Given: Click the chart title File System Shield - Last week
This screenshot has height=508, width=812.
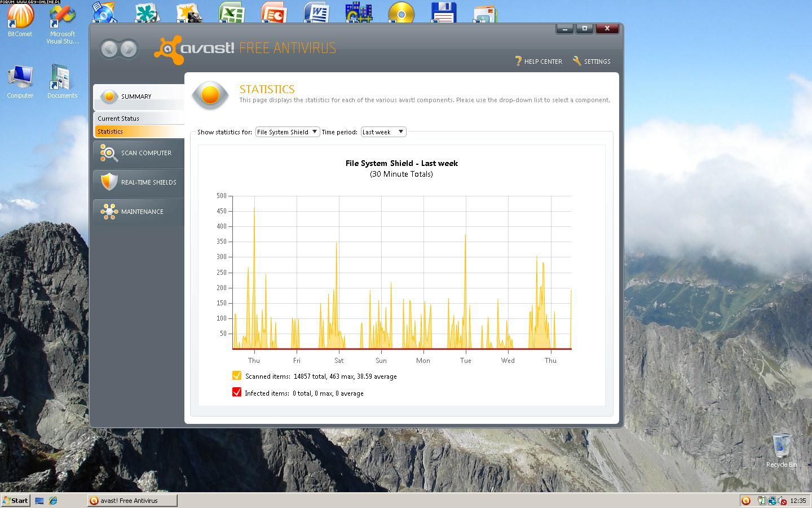Looking at the screenshot, I should tap(401, 163).
